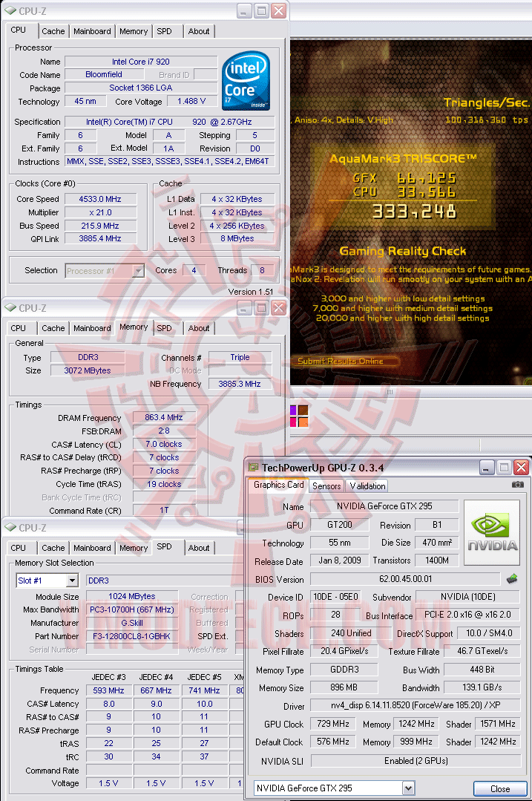
Task: Click the Multiplier value x 21.0
Action: [x=100, y=212]
